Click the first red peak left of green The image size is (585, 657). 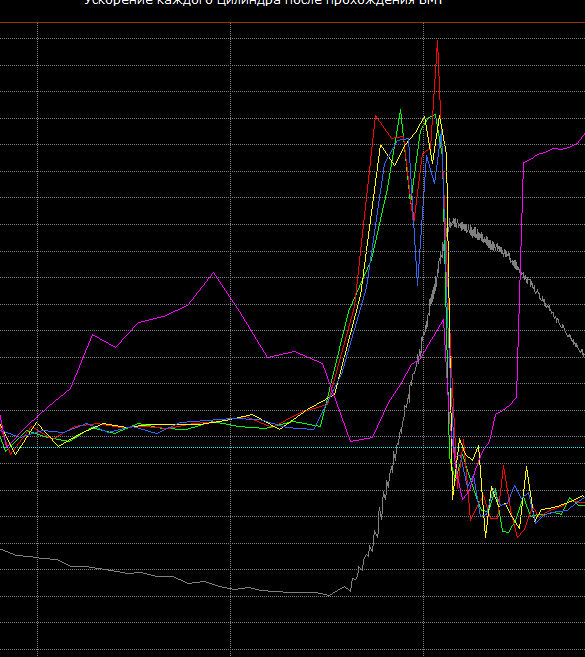[x=375, y=116]
